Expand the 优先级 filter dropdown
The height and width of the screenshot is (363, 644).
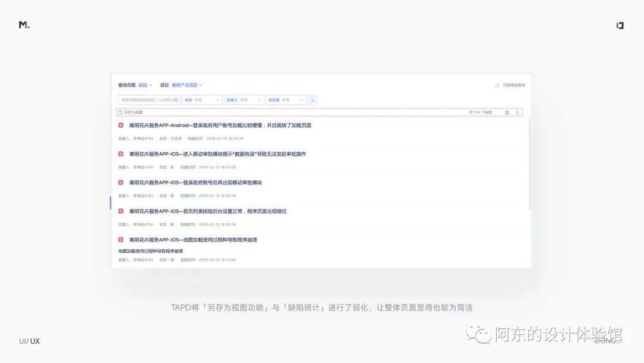[x=286, y=100]
